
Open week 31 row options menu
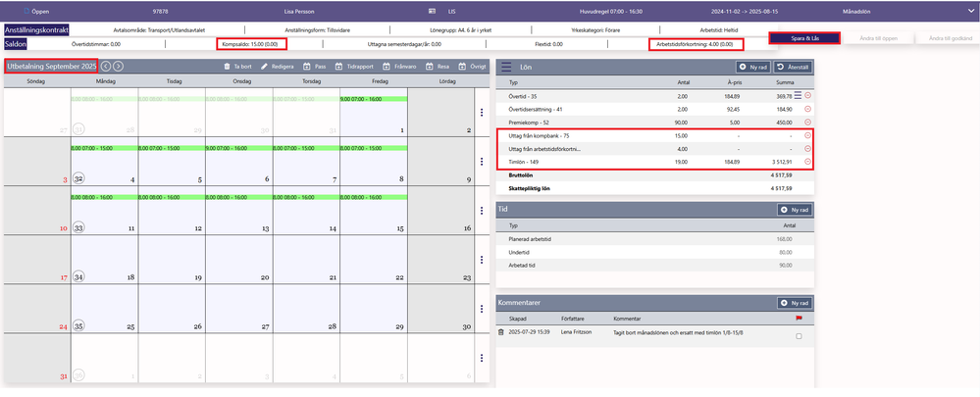click(x=482, y=113)
